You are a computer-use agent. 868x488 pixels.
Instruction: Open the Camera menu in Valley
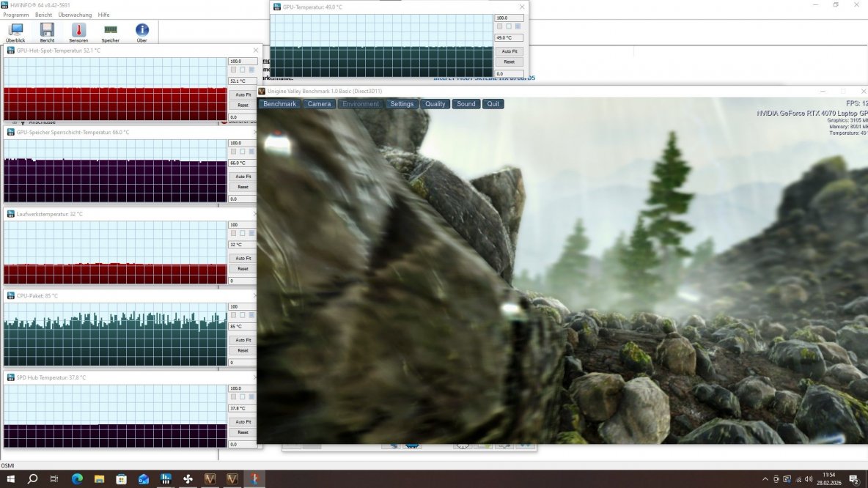coord(319,104)
